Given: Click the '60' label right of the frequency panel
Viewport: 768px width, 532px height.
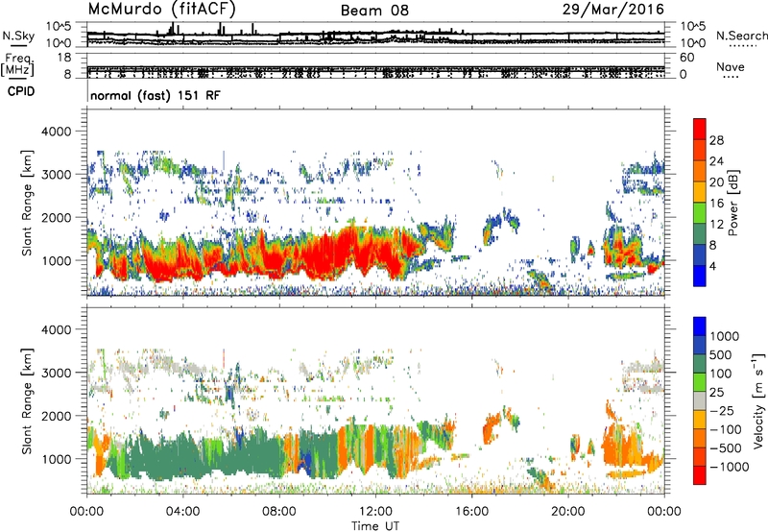Looking at the screenshot, I should point(687,58).
